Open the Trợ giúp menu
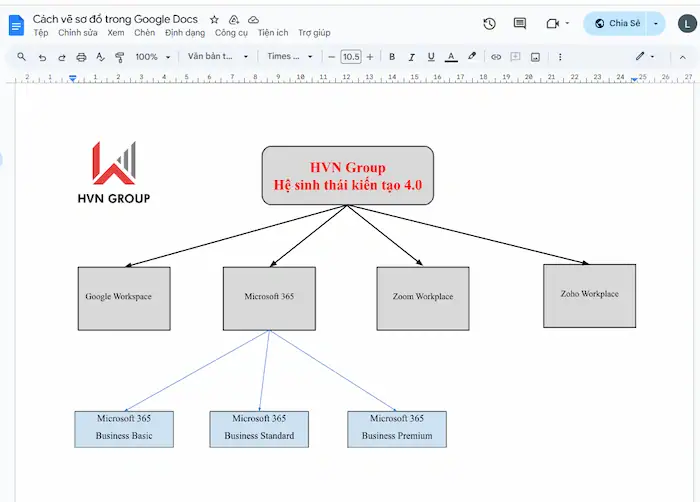The height and width of the screenshot is (502, 700). tap(314, 33)
